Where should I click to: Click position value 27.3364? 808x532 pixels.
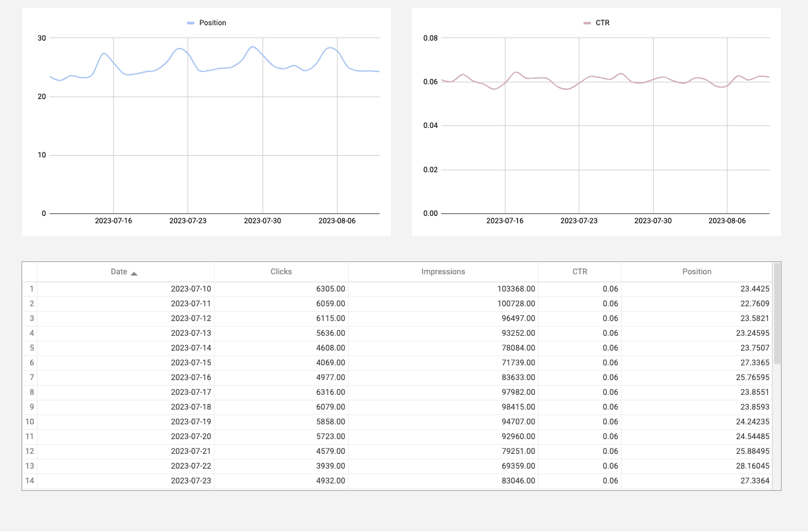756,480
